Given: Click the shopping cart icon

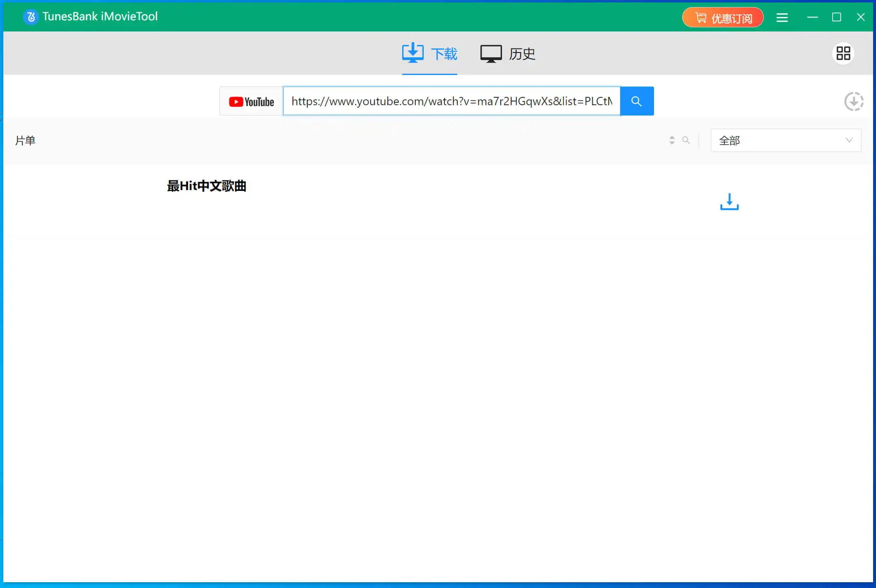Looking at the screenshot, I should coord(700,18).
